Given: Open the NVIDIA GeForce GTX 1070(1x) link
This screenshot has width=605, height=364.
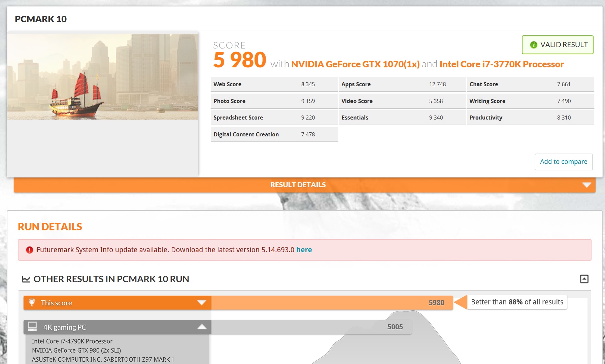Looking at the screenshot, I should click(x=355, y=64).
